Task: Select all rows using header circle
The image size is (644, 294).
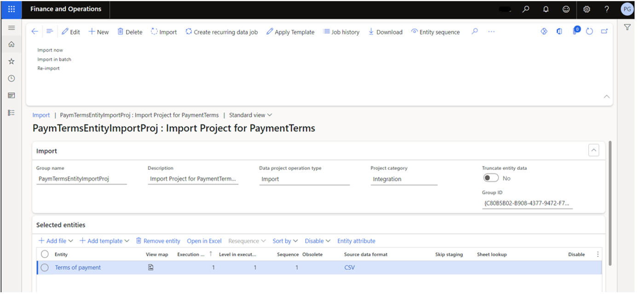Action: coord(45,254)
